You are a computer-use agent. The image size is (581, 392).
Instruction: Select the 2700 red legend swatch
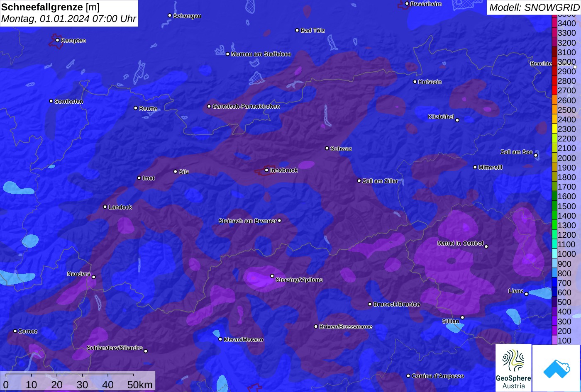coord(554,90)
